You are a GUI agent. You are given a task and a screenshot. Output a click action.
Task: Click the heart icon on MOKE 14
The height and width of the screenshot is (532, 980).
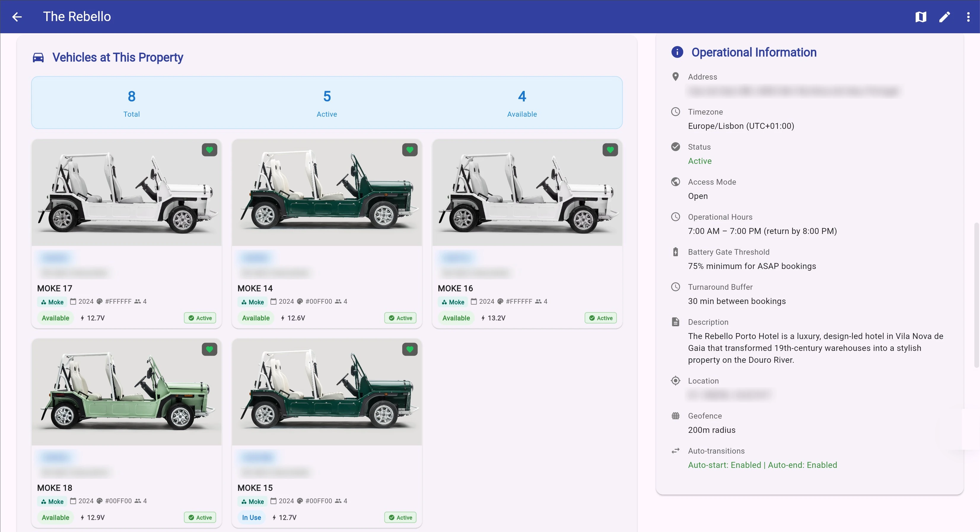click(x=410, y=150)
